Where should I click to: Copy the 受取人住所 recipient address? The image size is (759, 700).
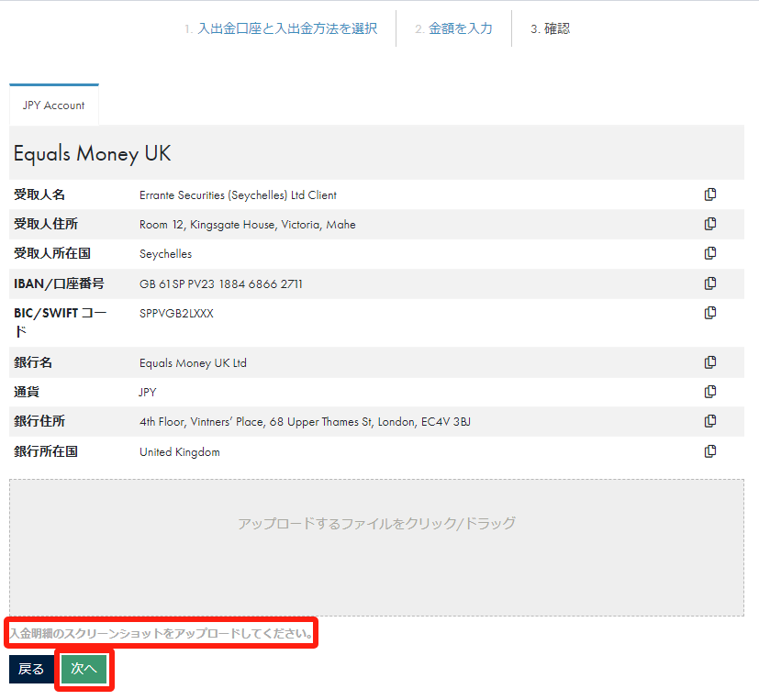(x=709, y=224)
